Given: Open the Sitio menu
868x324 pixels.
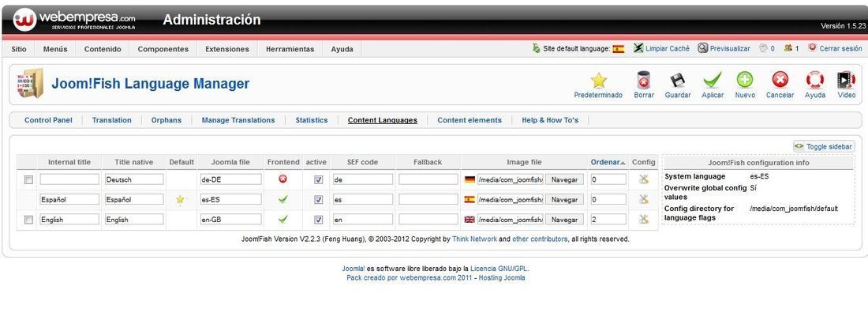Looking at the screenshot, I should 19,49.
